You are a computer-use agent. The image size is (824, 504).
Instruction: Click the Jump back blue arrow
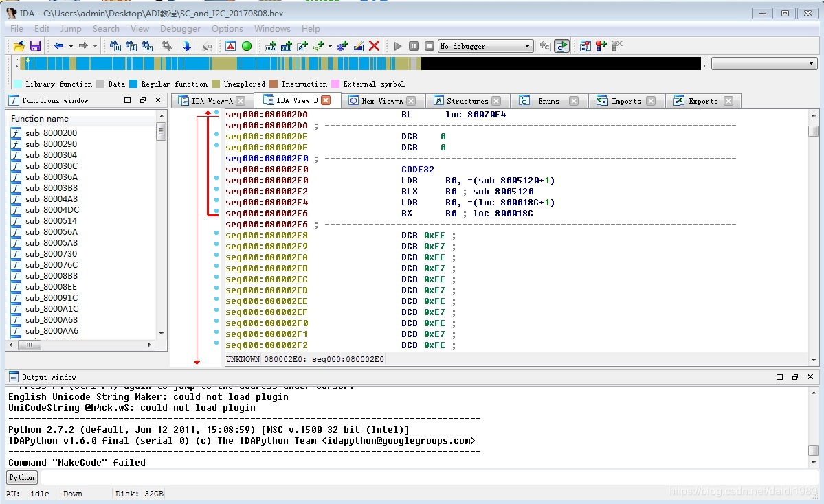58,46
